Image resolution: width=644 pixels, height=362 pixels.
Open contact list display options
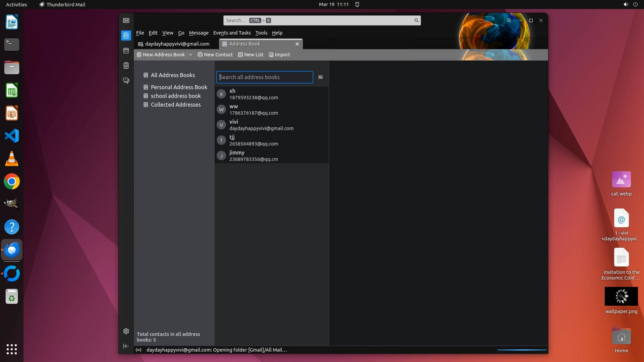(x=320, y=77)
